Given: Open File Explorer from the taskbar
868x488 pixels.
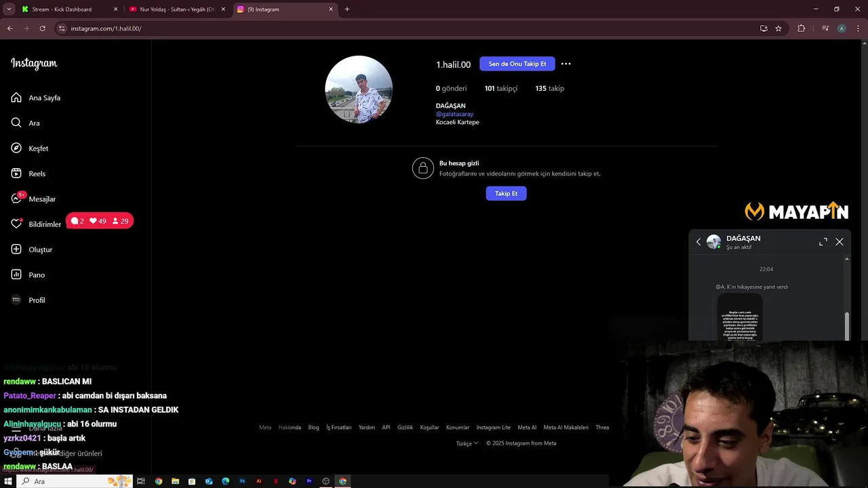Looking at the screenshot, I should pyautogui.click(x=175, y=481).
